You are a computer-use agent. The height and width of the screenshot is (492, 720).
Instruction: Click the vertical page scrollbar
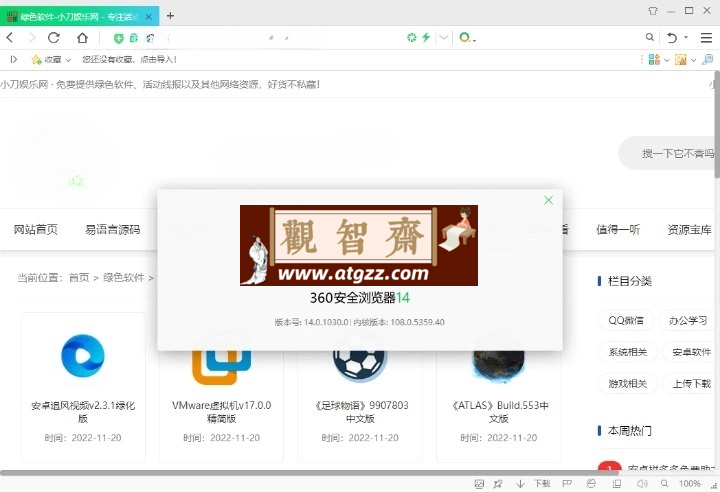point(717,125)
